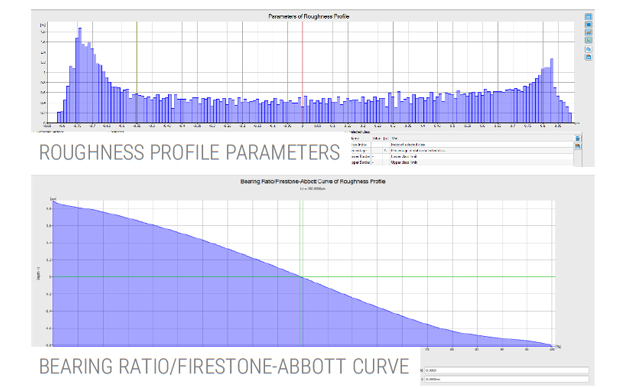The width and height of the screenshot is (625, 389).
Task: Click the second blue icon in the histogram side toolbar
Action: [x=588, y=25]
